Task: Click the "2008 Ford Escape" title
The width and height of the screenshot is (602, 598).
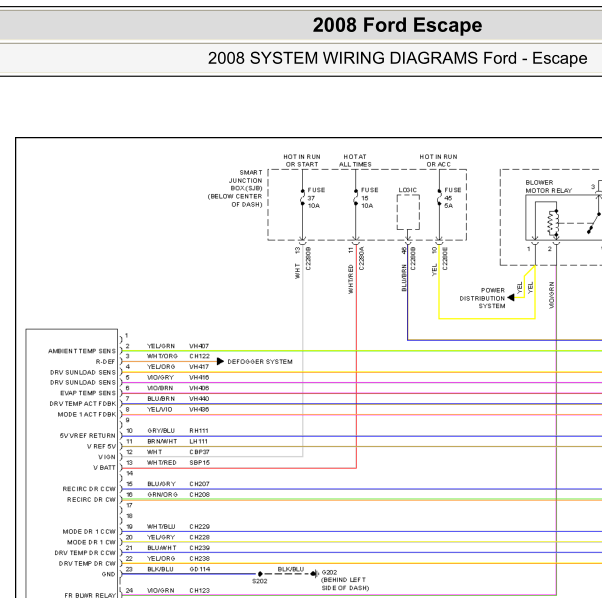Action: click(397, 25)
